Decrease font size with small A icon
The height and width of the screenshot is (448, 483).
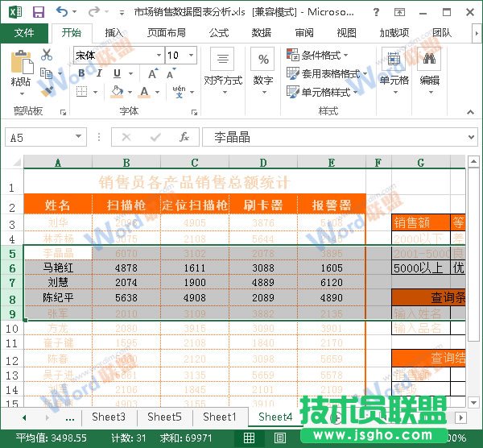click(171, 73)
